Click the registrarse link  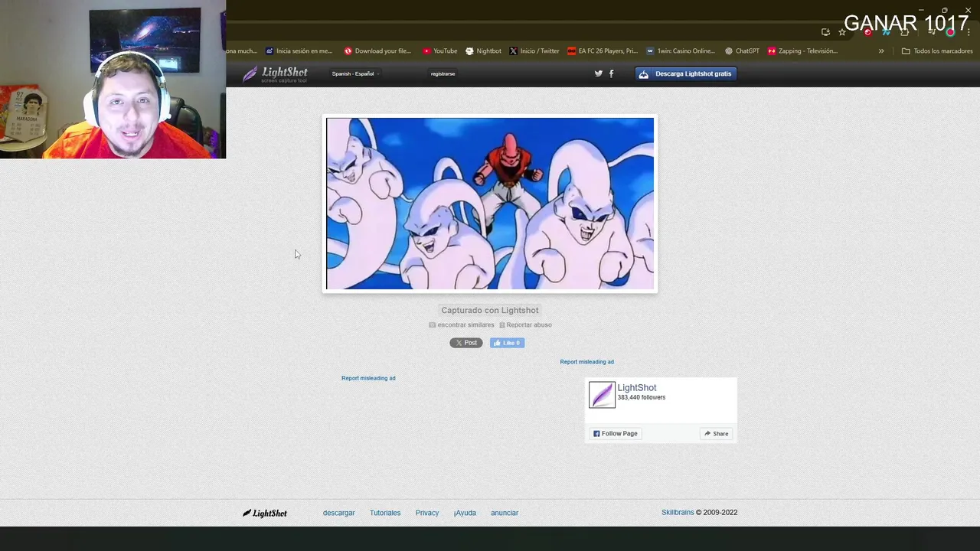click(x=443, y=73)
